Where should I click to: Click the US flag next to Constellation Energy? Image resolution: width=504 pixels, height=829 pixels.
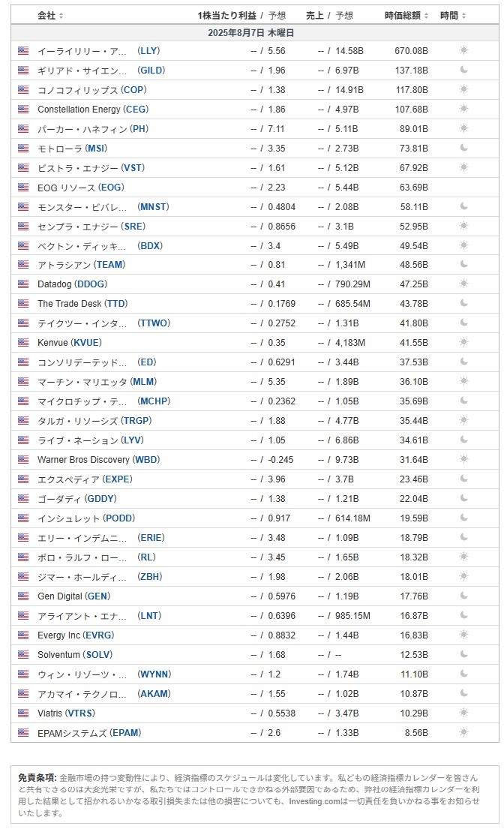23,109
